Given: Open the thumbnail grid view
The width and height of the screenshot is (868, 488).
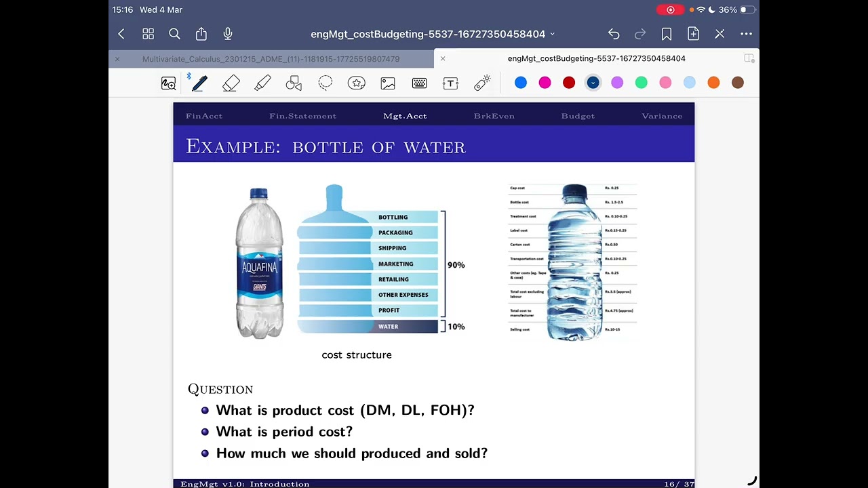Looking at the screenshot, I should (x=148, y=34).
